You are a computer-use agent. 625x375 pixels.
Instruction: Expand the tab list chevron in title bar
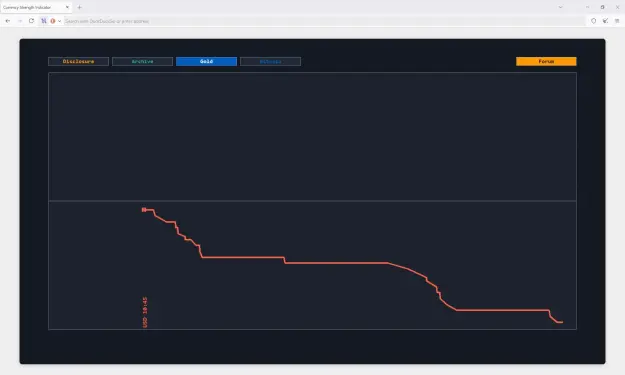(x=560, y=7)
